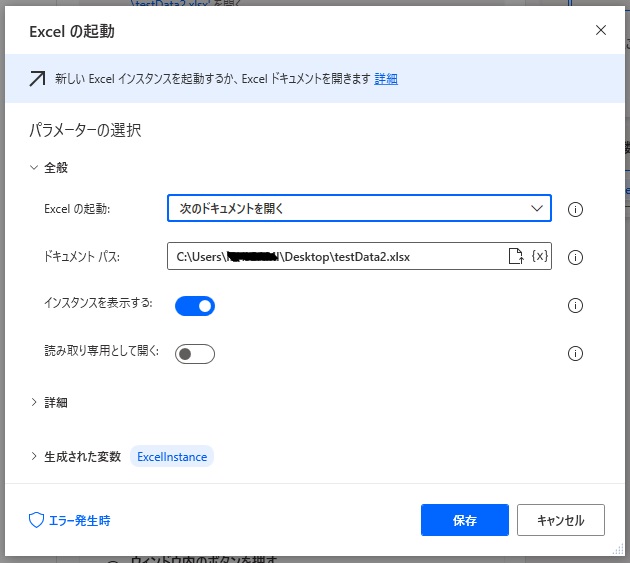The height and width of the screenshot is (563, 630).
Task: Expand the 生成された変数 section
Action: click(x=34, y=457)
